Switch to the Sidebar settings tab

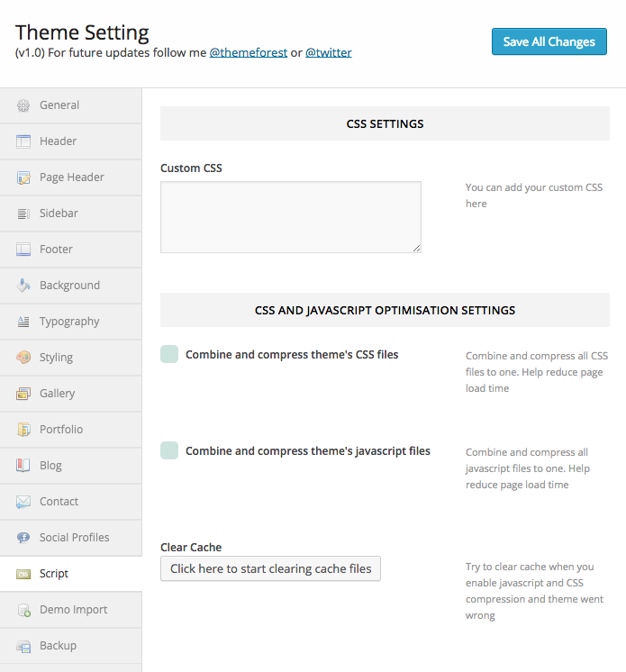point(59,213)
